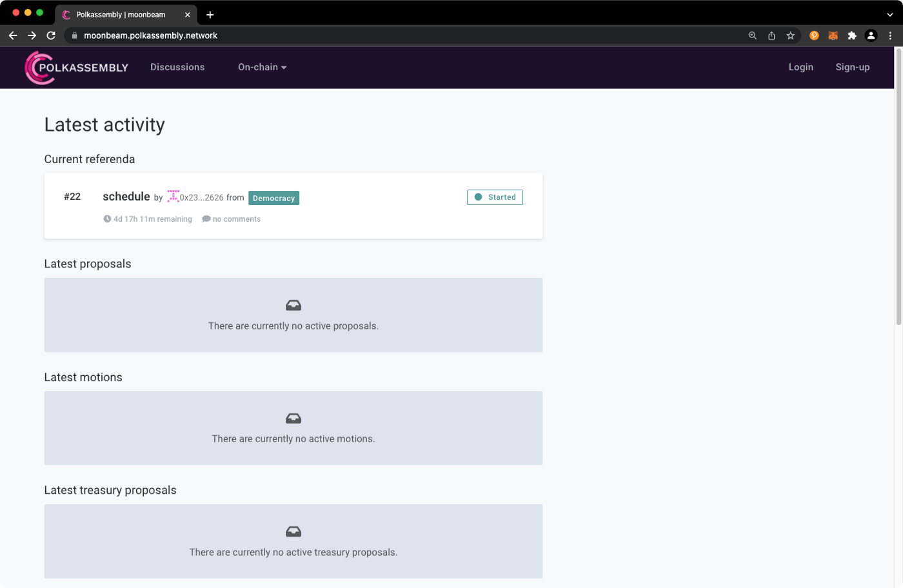Viewport: 903px width, 588px height.
Task: Go back to the previous page
Action: pyautogui.click(x=13, y=35)
